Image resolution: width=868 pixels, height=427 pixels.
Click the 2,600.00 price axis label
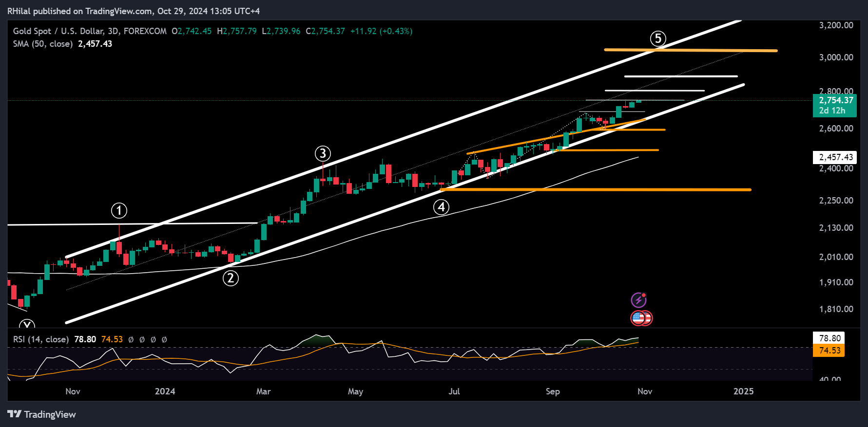[x=836, y=129]
